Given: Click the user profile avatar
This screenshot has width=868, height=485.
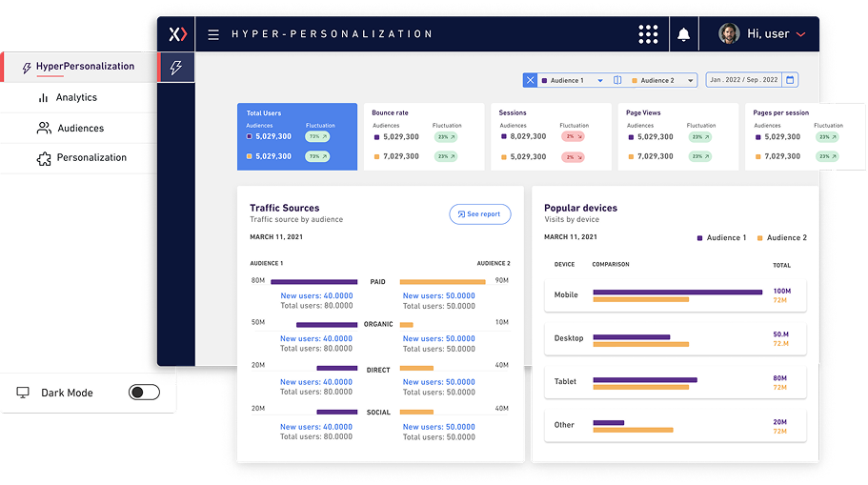Looking at the screenshot, I should 729,34.
